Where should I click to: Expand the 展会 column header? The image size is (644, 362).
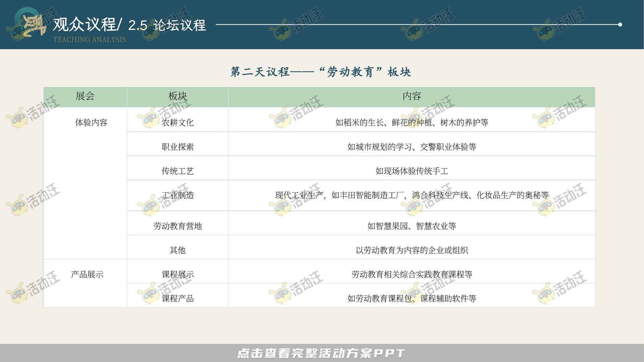click(x=85, y=96)
